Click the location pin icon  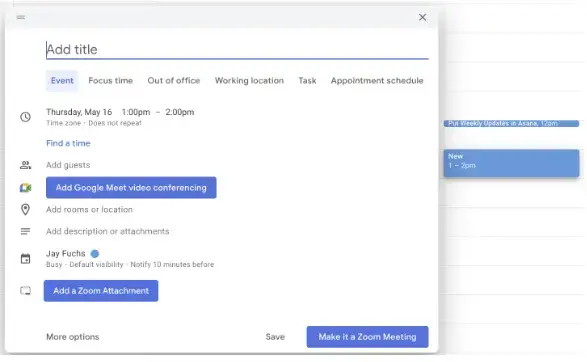point(25,209)
